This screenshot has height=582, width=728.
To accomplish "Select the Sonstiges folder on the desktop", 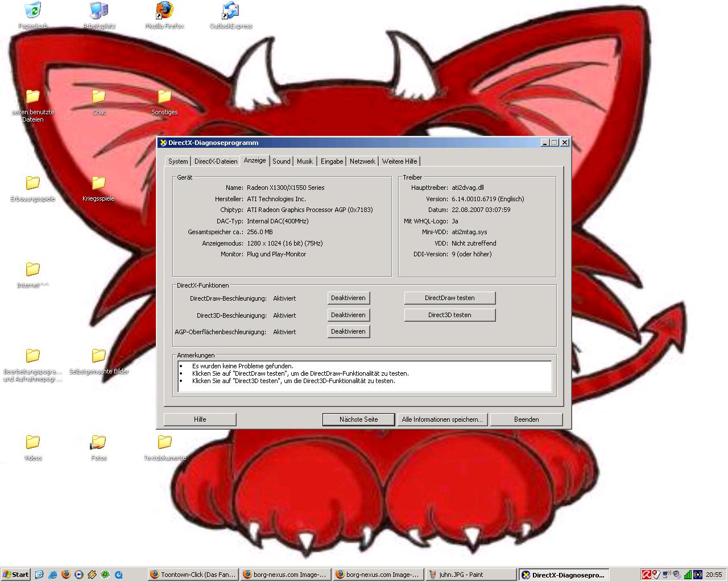I will point(164,102).
